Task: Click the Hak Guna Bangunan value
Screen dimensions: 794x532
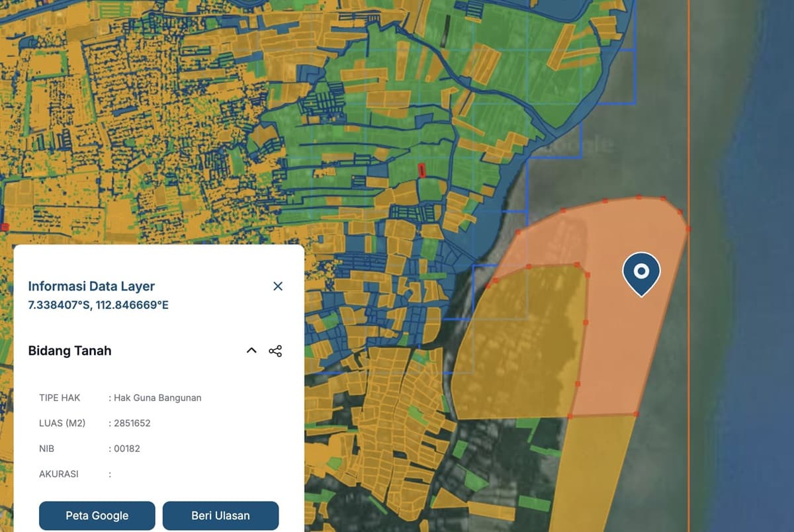Action: click(x=157, y=398)
